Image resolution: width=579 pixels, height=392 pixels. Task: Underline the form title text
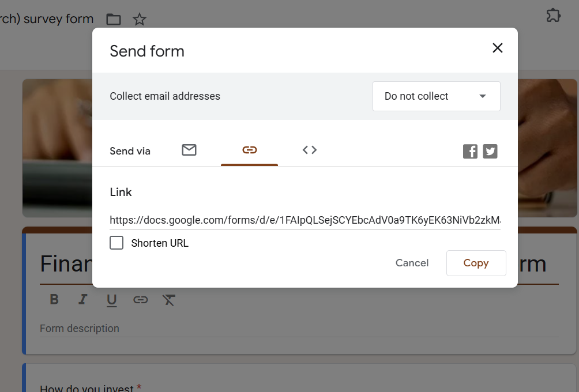(x=111, y=300)
